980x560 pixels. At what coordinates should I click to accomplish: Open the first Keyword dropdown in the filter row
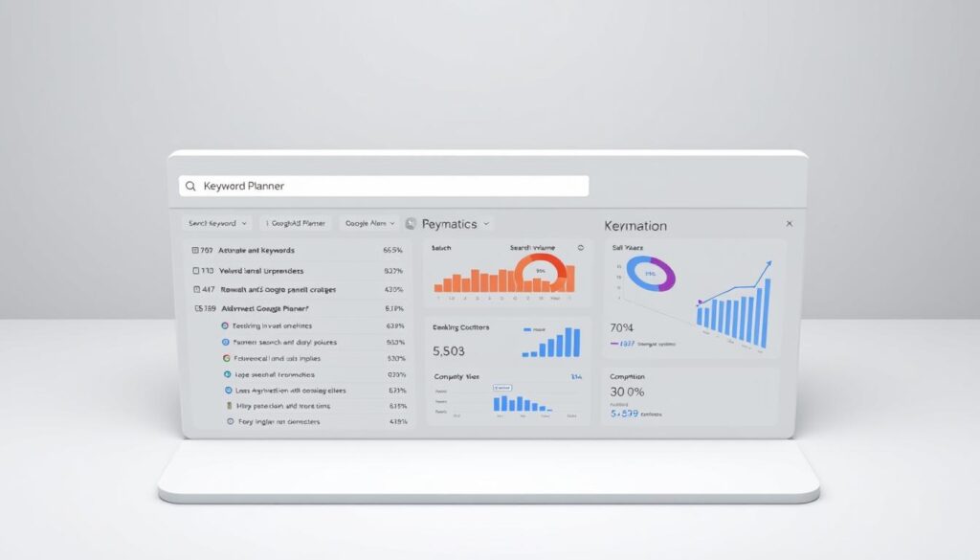tap(217, 223)
